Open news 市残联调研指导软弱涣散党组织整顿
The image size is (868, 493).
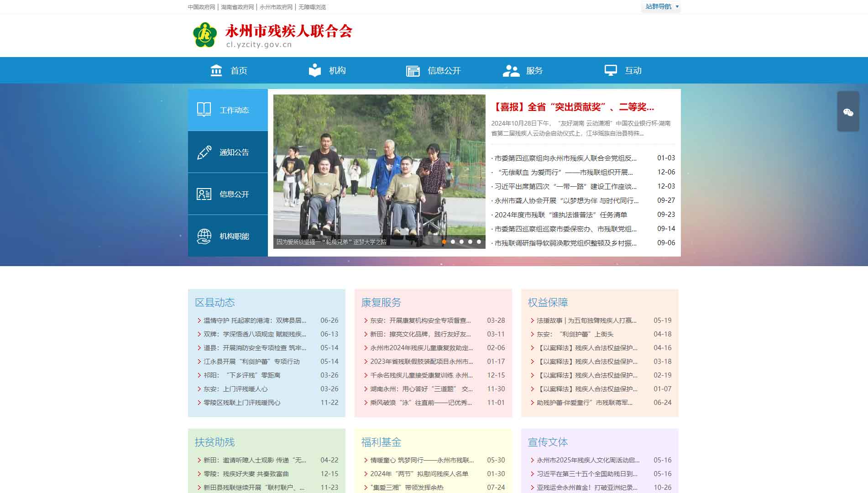(565, 243)
